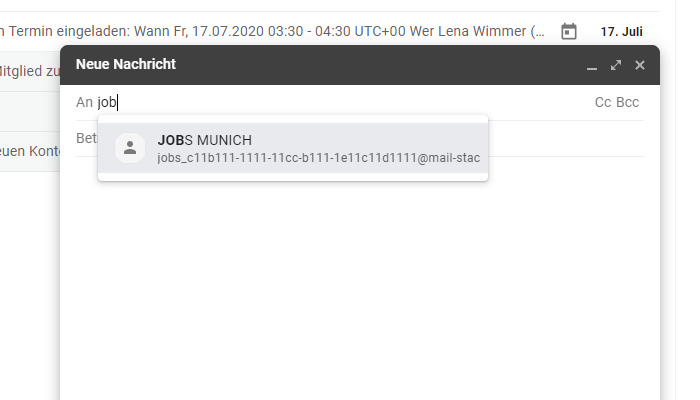The width and height of the screenshot is (700, 400).
Task: Open the email row containing 'euen Kont'
Action: point(30,151)
